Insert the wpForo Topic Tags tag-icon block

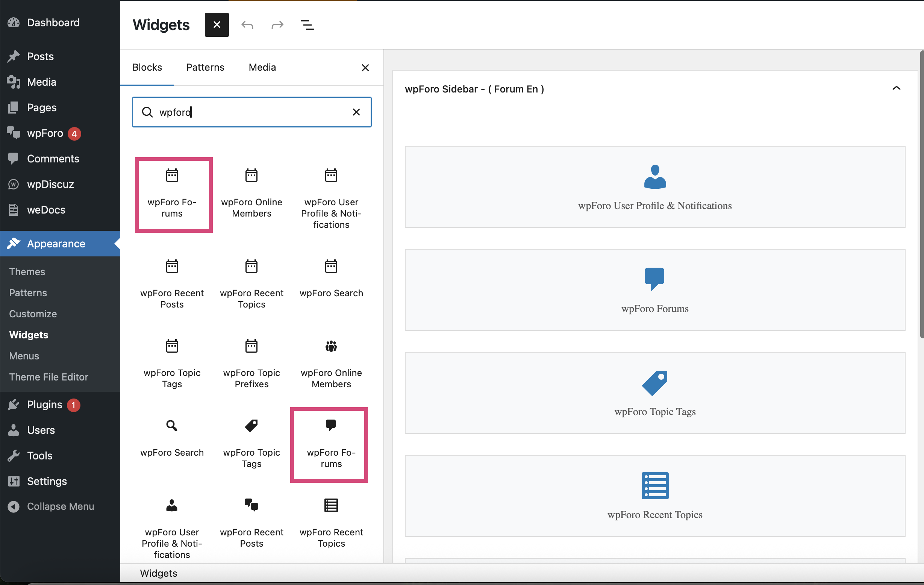click(x=251, y=443)
